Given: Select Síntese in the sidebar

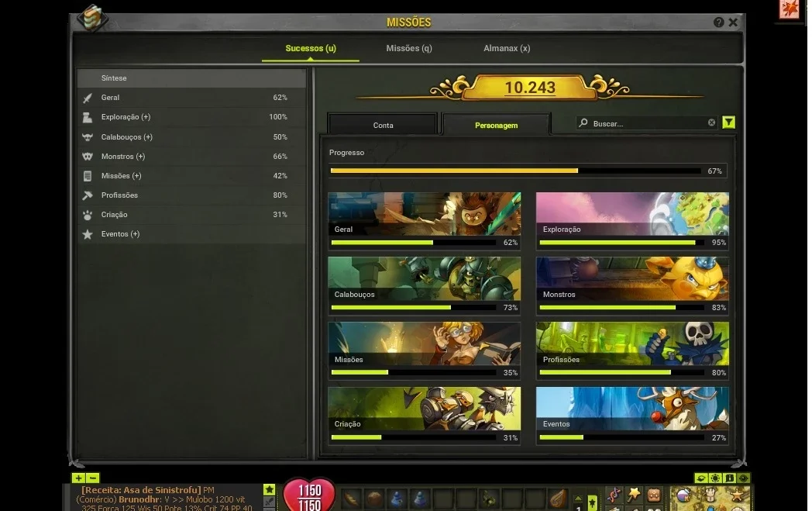Looking at the screenshot, I should click(191, 78).
